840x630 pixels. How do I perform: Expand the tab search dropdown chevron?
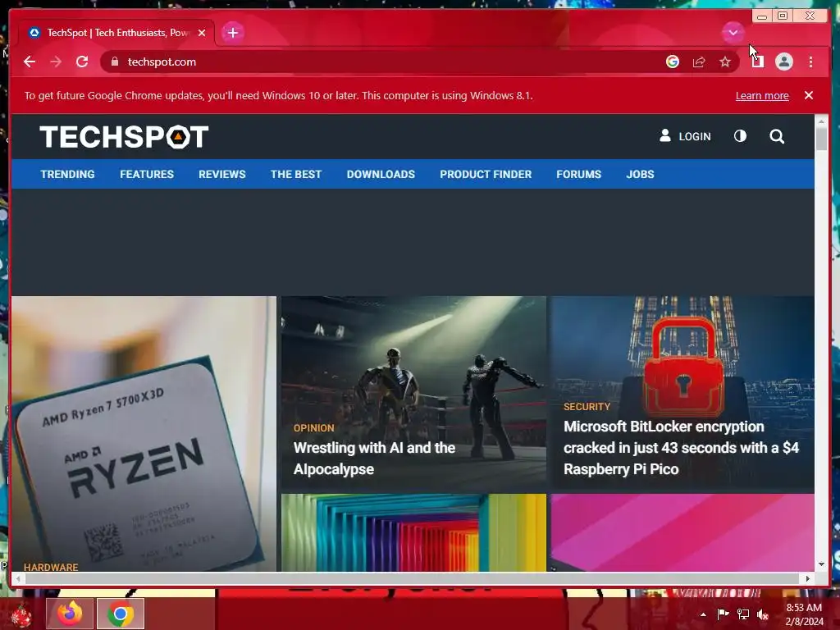[x=733, y=33]
